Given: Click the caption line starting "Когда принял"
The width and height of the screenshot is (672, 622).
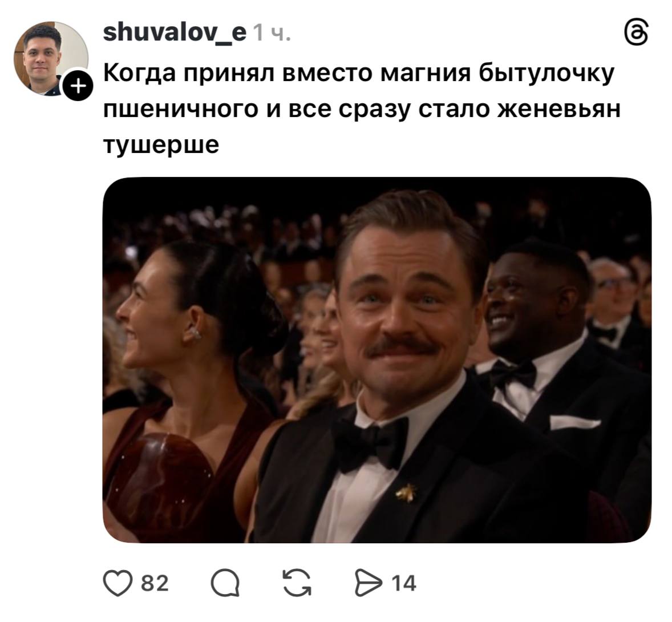Looking at the screenshot, I should (359, 74).
